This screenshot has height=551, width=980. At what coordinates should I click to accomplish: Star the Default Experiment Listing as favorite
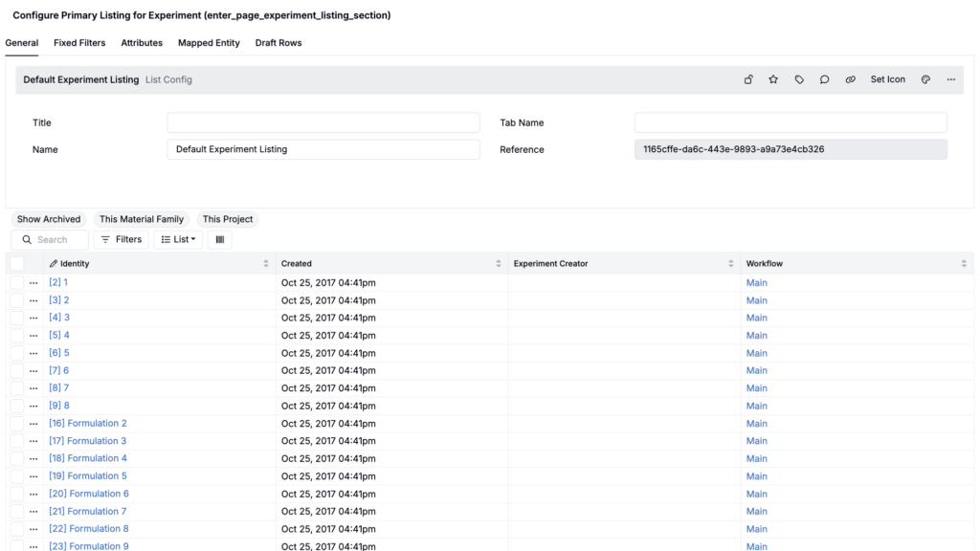[773, 79]
